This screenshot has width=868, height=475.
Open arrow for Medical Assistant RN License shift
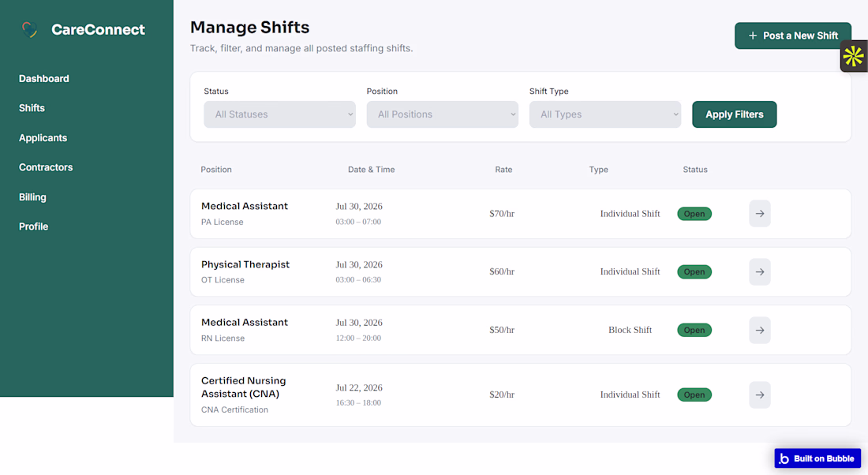(759, 330)
